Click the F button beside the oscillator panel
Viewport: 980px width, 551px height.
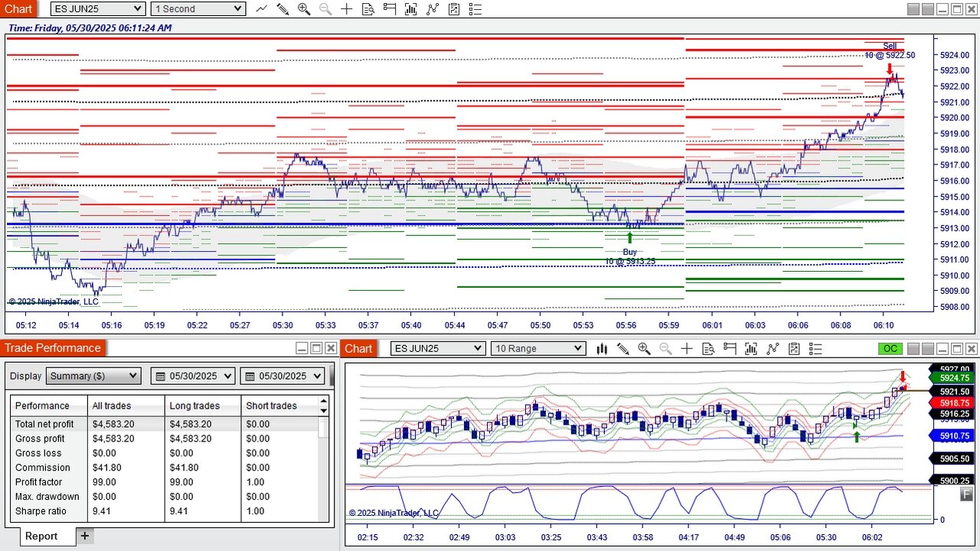966,494
